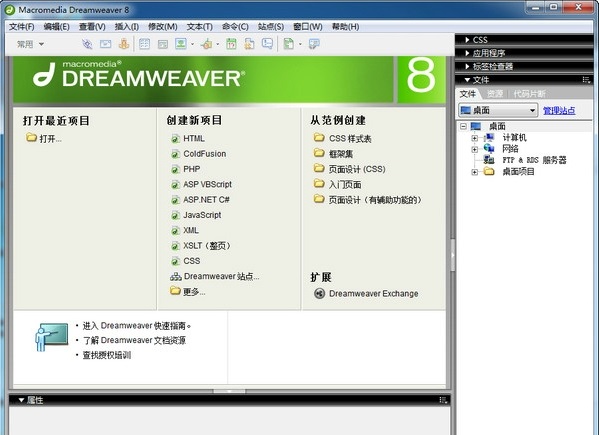Open the 文本(T) menu
The height and width of the screenshot is (435, 599).
click(199, 27)
